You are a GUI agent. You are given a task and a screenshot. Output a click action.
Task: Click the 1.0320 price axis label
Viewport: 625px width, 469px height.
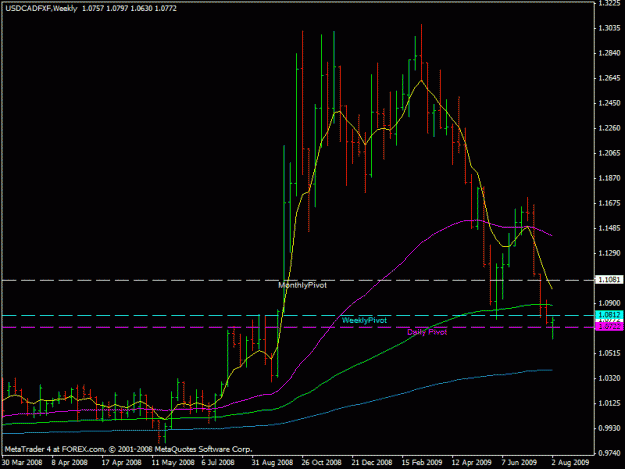click(609, 379)
